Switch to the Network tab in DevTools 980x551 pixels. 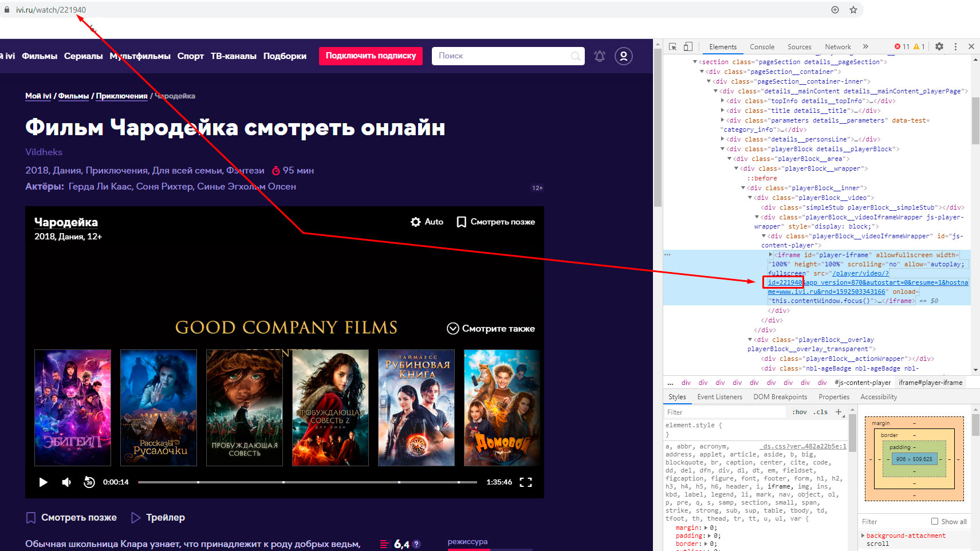(x=838, y=47)
